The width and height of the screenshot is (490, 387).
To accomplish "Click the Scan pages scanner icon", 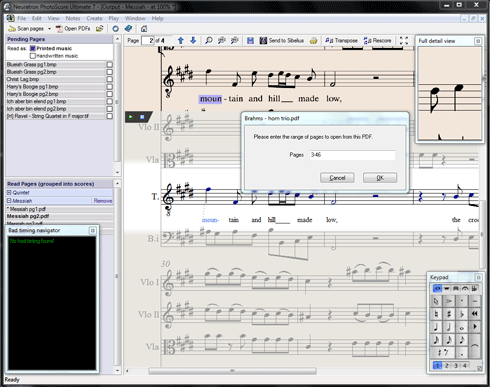I will click(x=12, y=29).
